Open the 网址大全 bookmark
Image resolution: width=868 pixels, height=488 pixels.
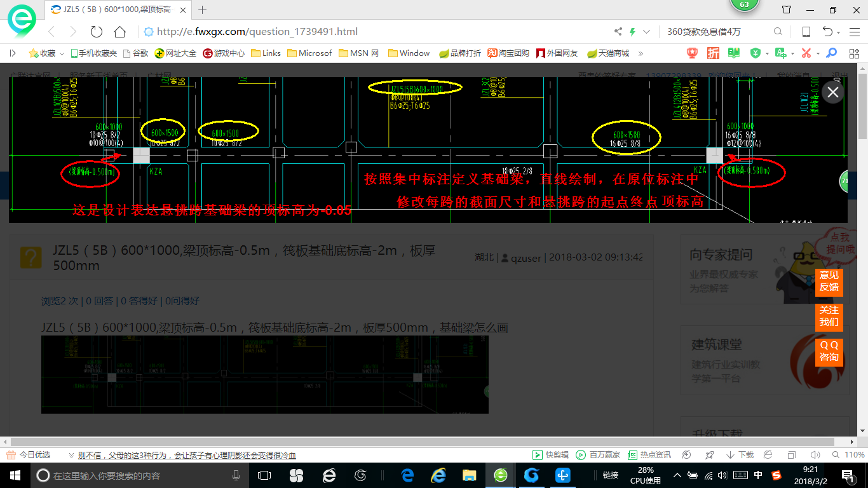coord(176,53)
